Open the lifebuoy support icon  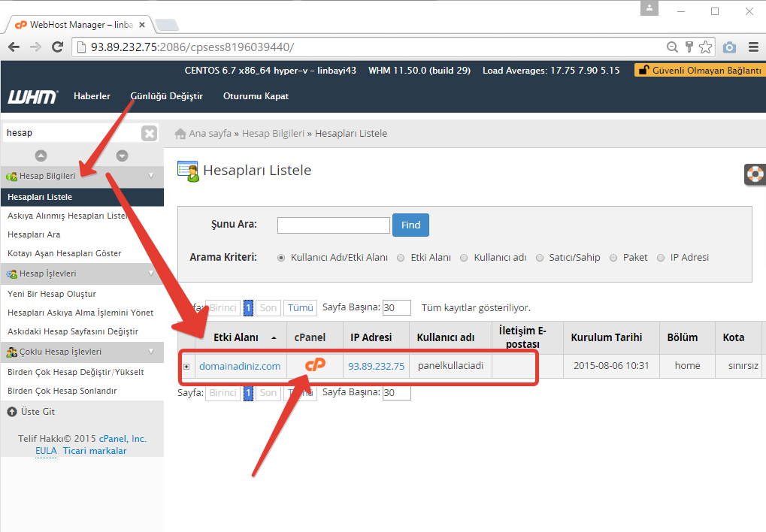[x=754, y=174]
